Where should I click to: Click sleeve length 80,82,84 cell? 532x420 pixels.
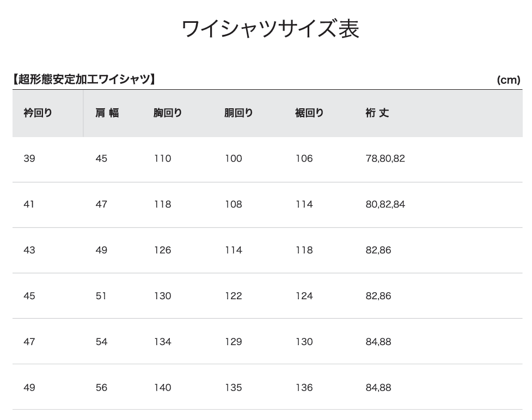pyautogui.click(x=385, y=205)
